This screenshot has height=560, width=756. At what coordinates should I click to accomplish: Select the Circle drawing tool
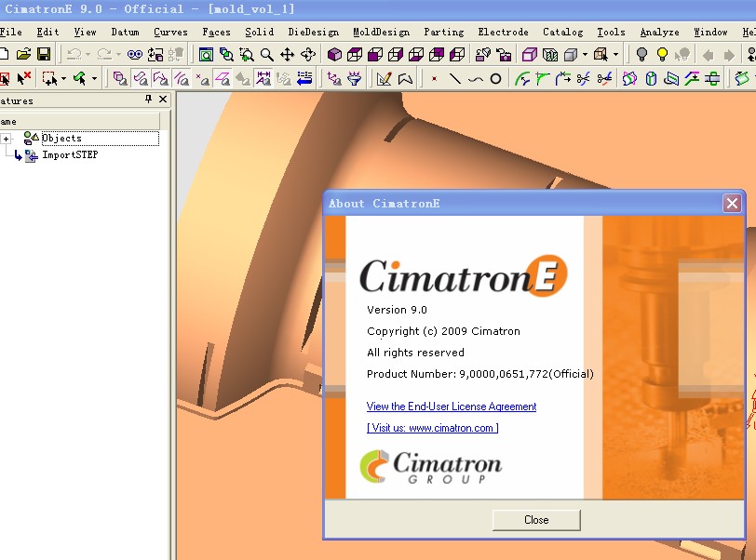[x=495, y=78]
